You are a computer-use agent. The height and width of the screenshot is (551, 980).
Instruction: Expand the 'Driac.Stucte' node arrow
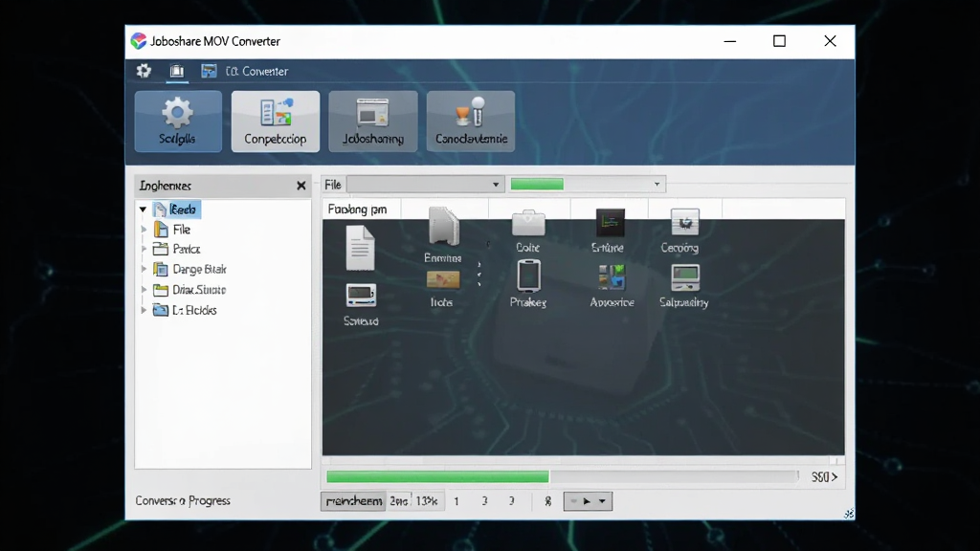pos(144,290)
